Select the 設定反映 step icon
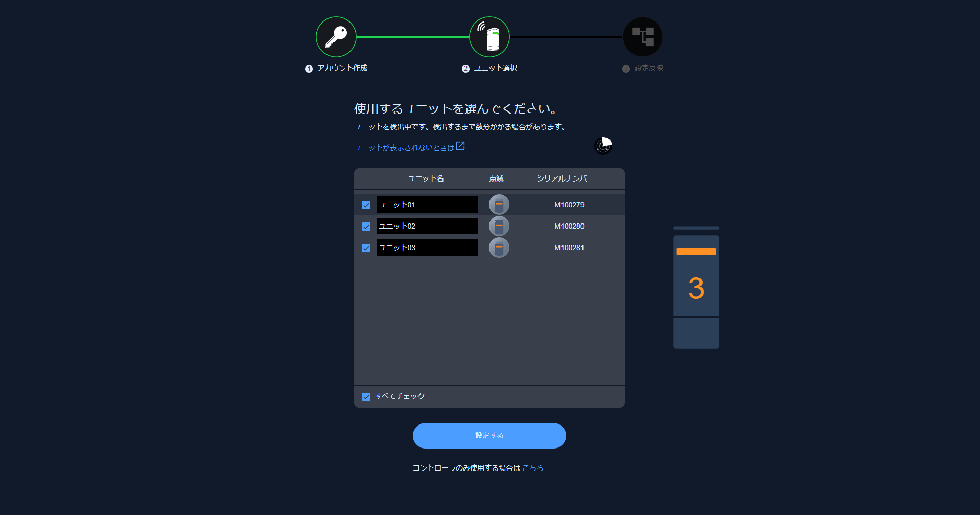Viewport: 980px width, 515px height. point(642,36)
